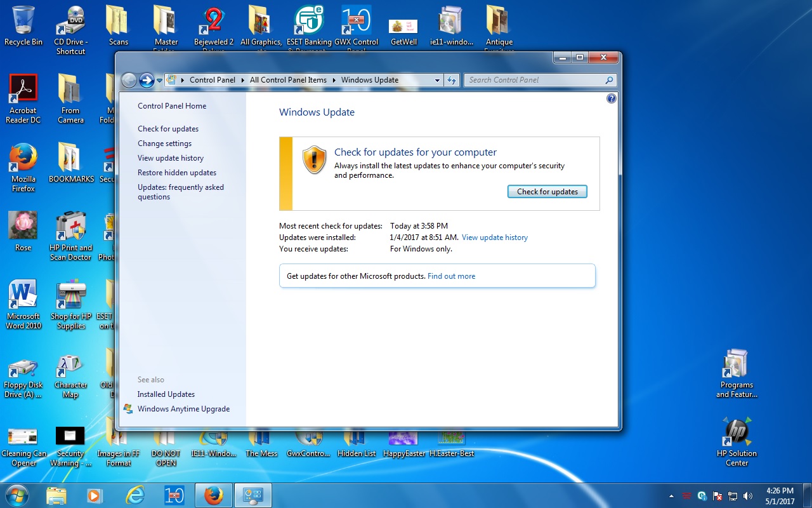
Task: Open HappyEaster desktop file
Action: click(x=403, y=444)
